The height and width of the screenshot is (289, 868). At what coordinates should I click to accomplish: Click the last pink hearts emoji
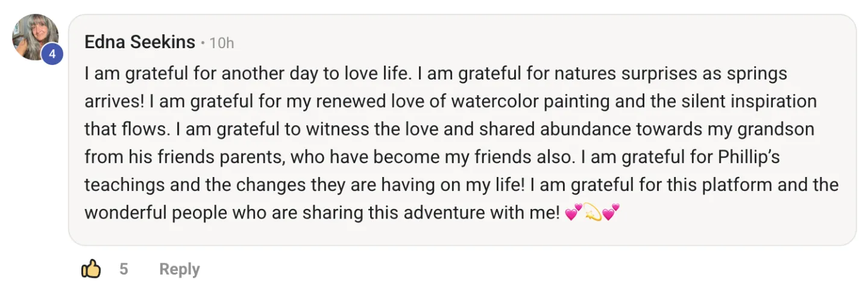[x=611, y=212]
